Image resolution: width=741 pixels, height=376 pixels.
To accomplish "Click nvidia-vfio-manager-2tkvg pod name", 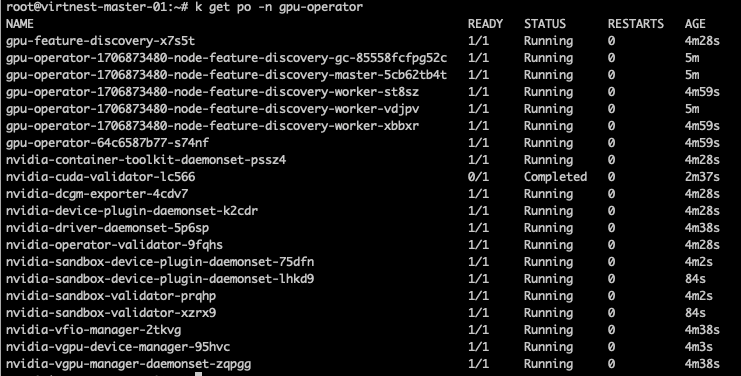I will click(x=94, y=330).
